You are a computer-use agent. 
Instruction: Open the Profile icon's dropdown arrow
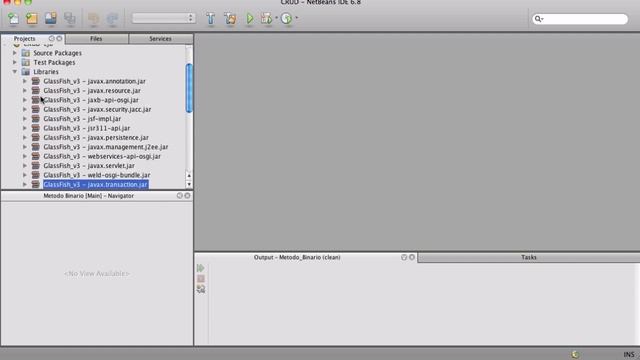pyautogui.click(x=296, y=18)
